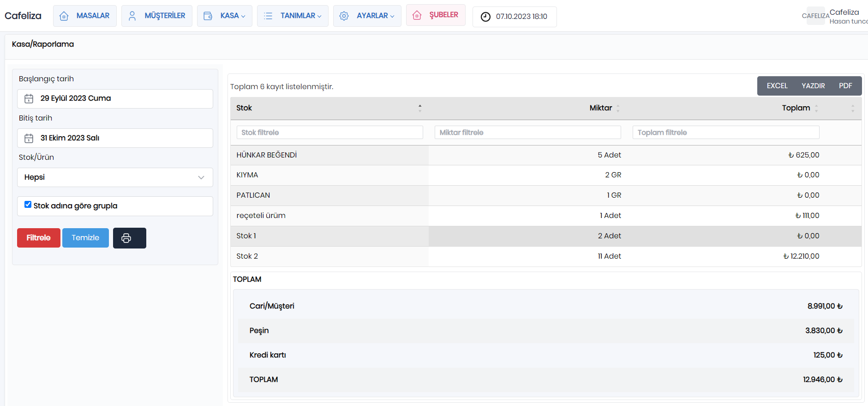Click the Toplam filtrele input field
The image size is (868, 406).
[x=726, y=133]
